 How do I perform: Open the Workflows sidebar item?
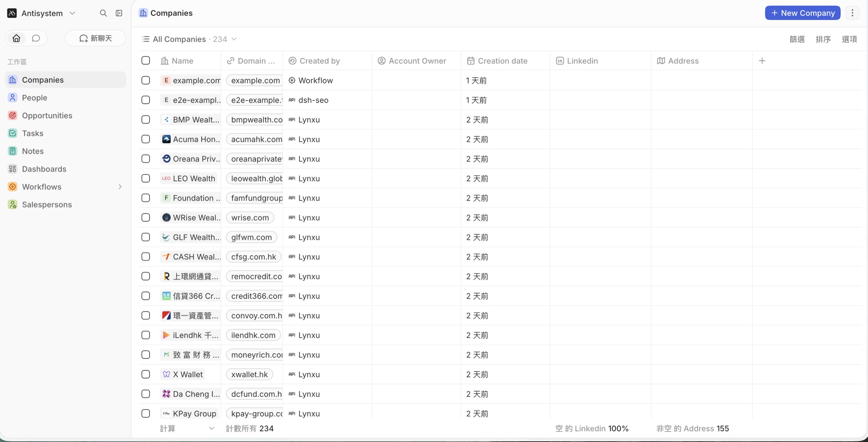65,187
